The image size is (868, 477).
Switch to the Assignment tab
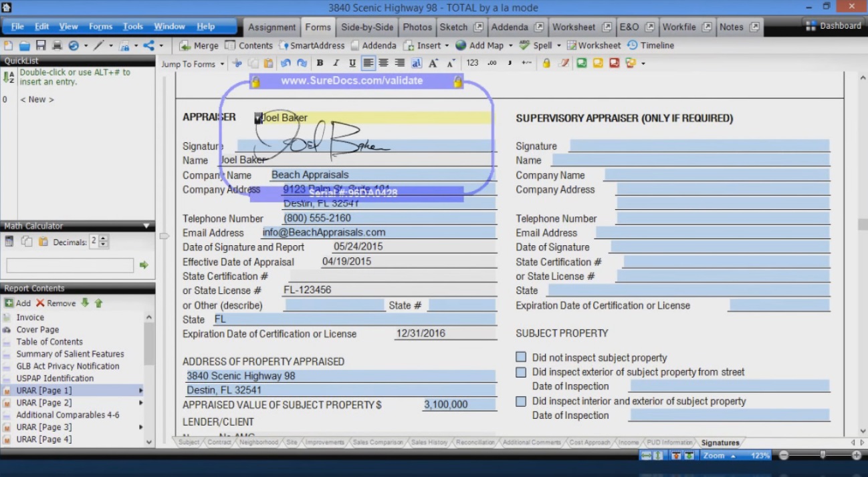272,27
